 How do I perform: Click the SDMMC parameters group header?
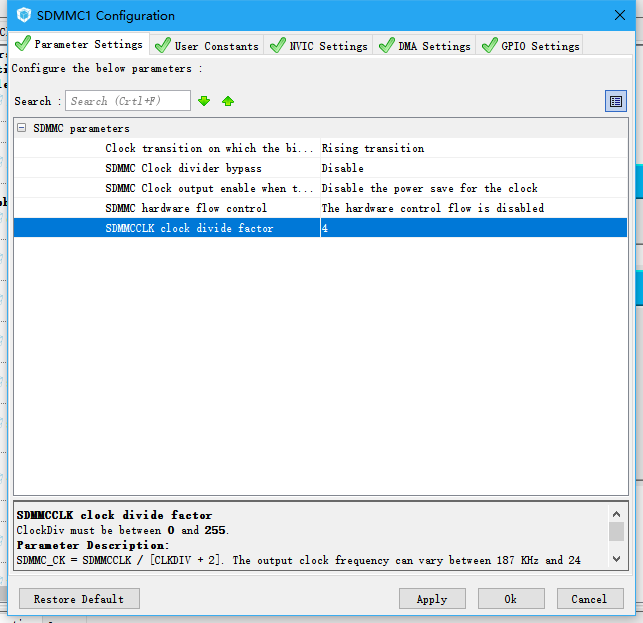[321, 128]
